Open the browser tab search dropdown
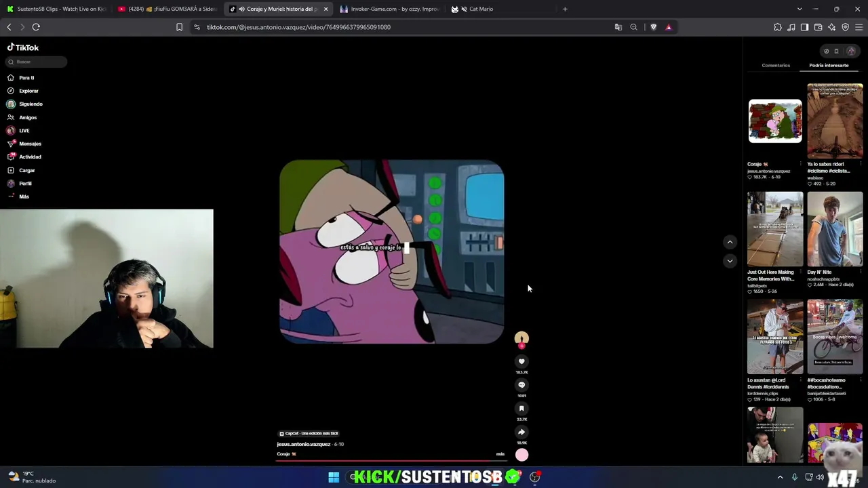This screenshot has width=868, height=488. coord(800,9)
